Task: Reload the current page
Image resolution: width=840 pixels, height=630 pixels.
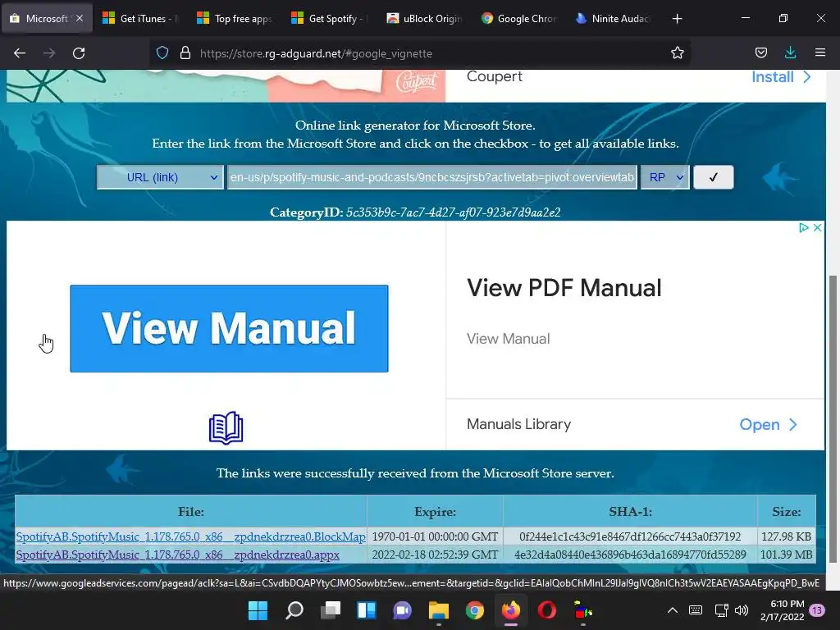Action: [x=79, y=53]
